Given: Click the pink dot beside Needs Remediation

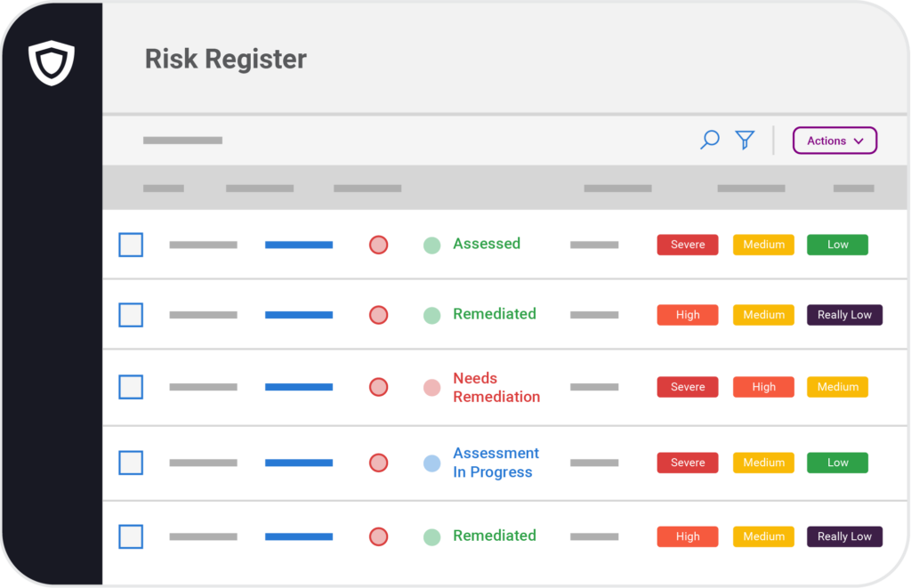Looking at the screenshot, I should point(432,387).
